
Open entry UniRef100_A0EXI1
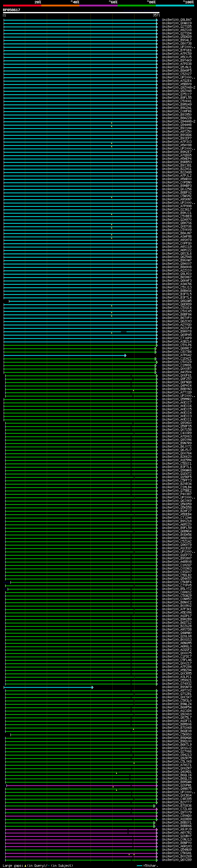click(x=177, y=420)
